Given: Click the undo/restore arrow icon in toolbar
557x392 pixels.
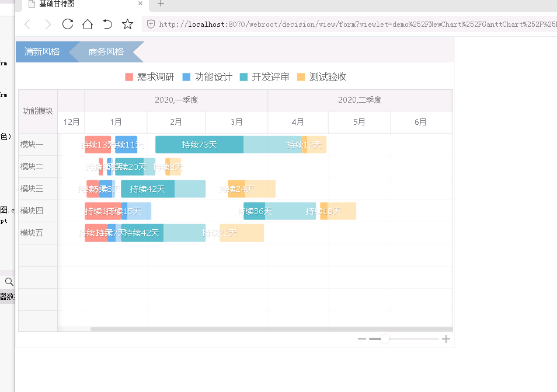Looking at the screenshot, I should click(x=107, y=24).
